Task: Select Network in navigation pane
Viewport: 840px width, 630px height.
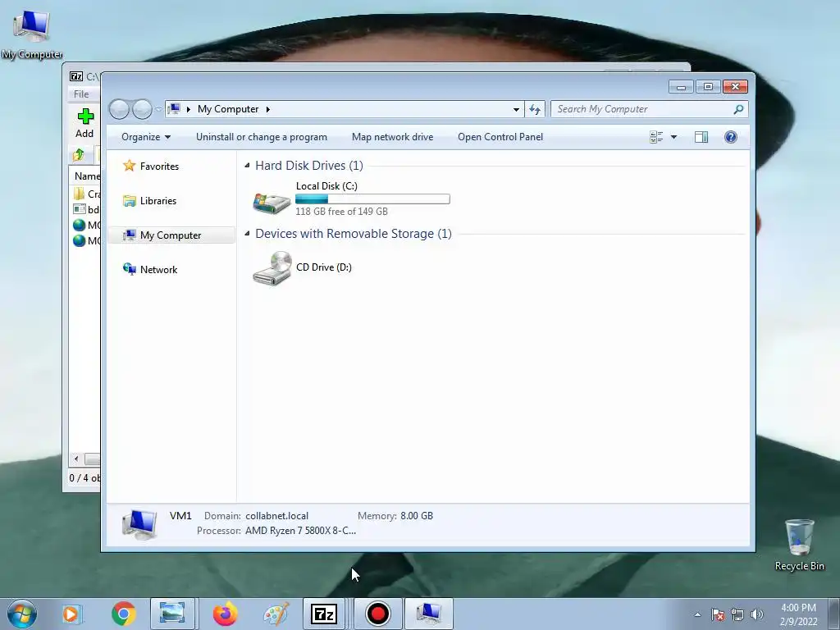Action: pos(158,269)
